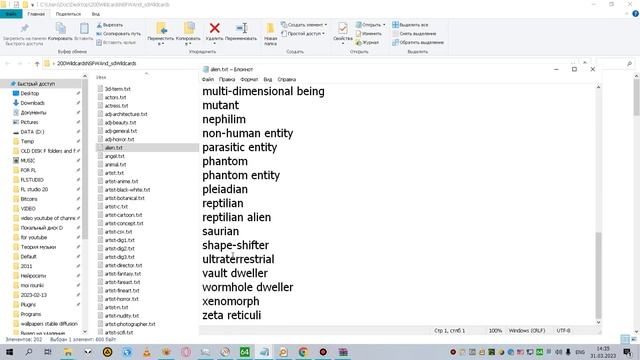The image size is (640, 360).
Task: Click the Pin to Quick access ribbon icon
Action: click(24, 28)
